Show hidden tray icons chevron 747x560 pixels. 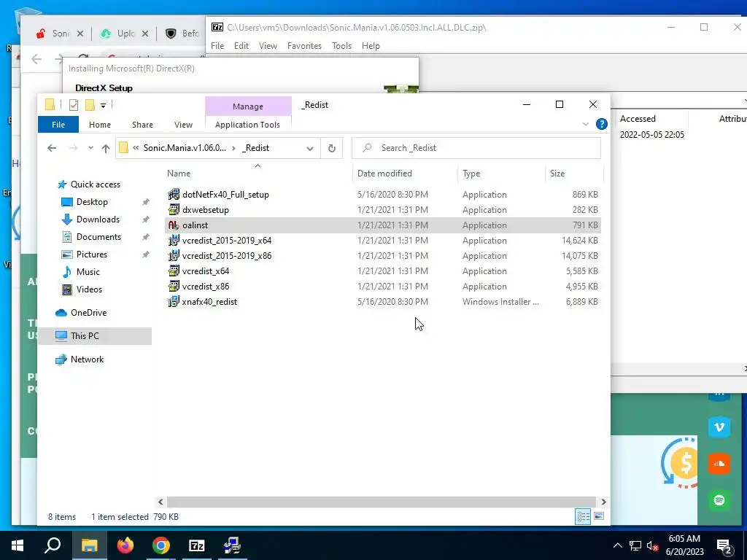pyautogui.click(x=617, y=545)
